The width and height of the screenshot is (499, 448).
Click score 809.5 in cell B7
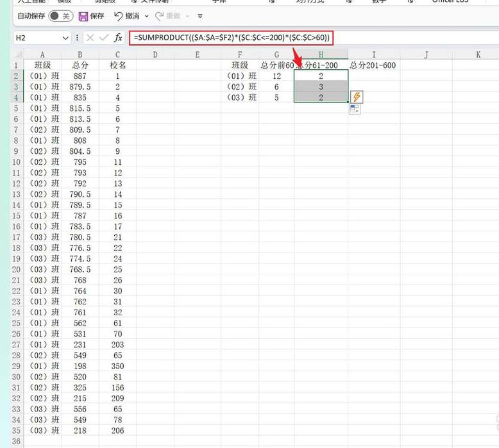click(x=80, y=129)
